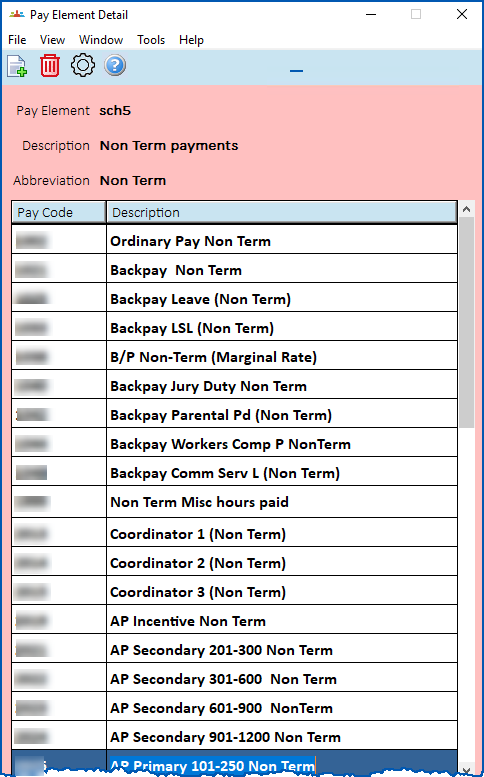Open the Window menu

click(x=101, y=40)
